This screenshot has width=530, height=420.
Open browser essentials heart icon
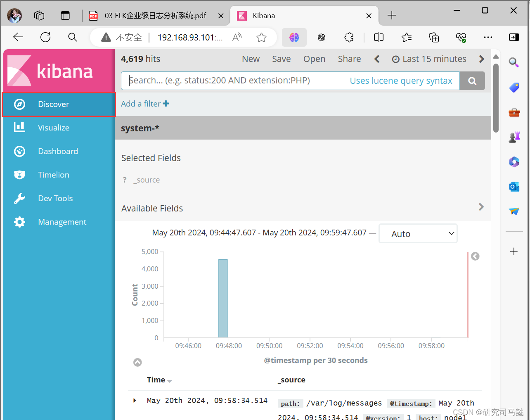pos(461,38)
